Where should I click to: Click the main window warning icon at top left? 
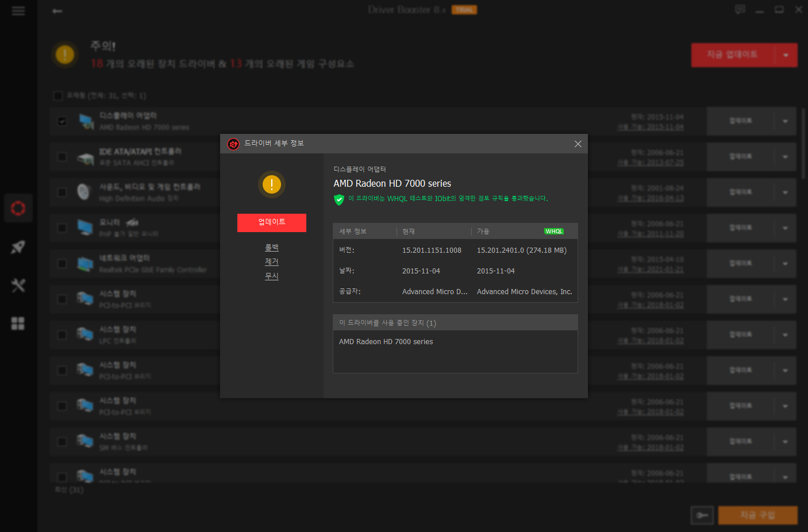pyautogui.click(x=65, y=55)
